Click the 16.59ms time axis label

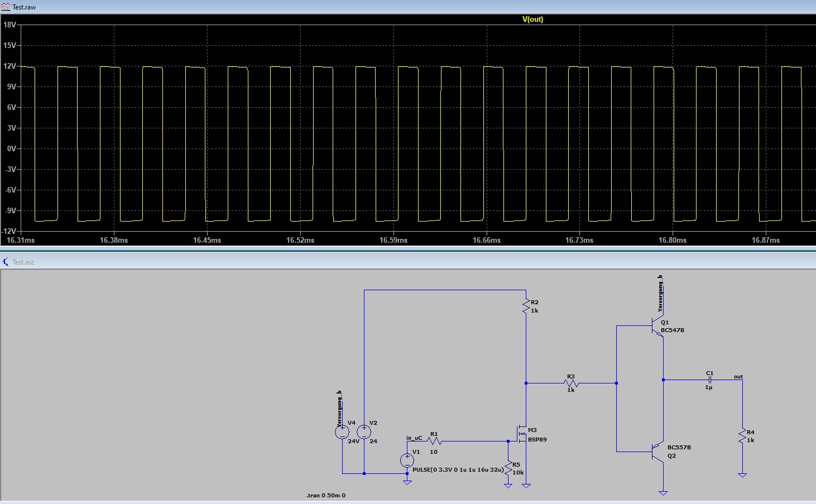point(393,241)
